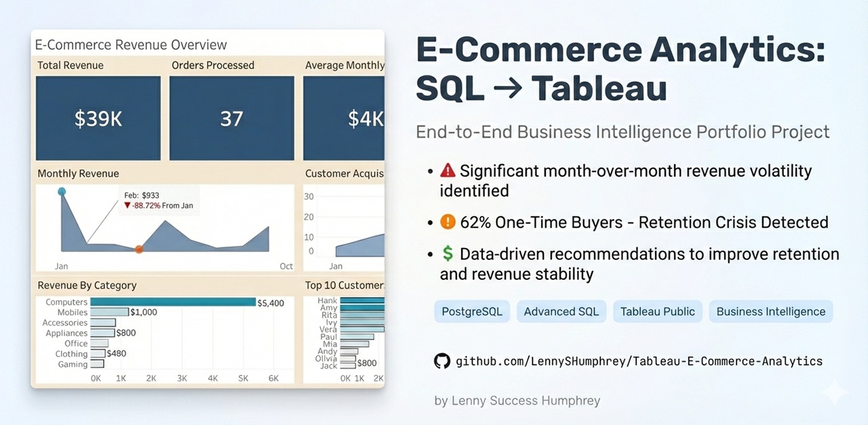Click the sparkle icon in bottom corner
Viewport: 868px width, 425px height.
pyautogui.click(x=834, y=392)
